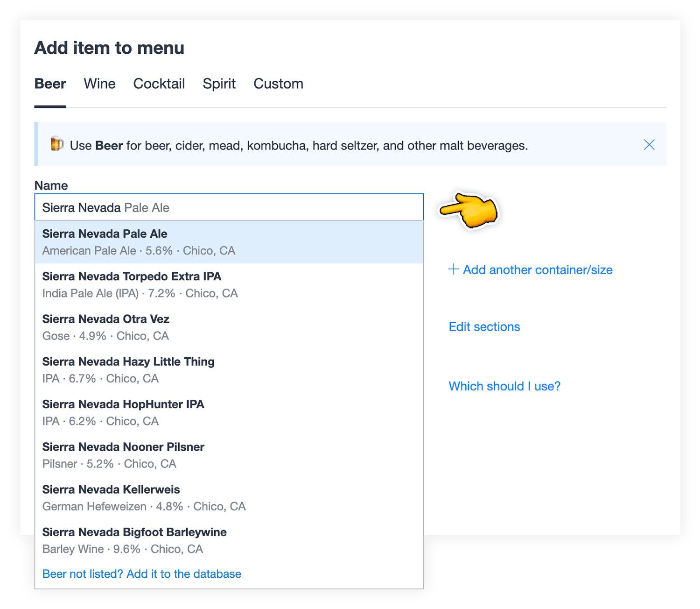This screenshot has height=609, width=700.
Task: Go to the Custom tab
Action: pyautogui.click(x=278, y=84)
